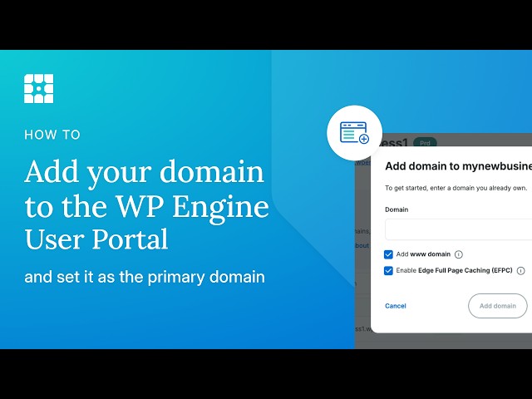The image size is (532, 399).
Task: Click the add-domain window icon in white circle
Action: point(355,133)
